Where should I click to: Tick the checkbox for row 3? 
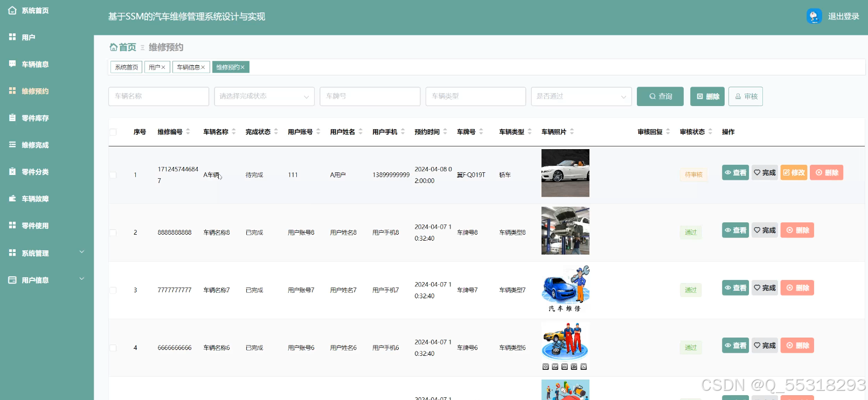[113, 290]
